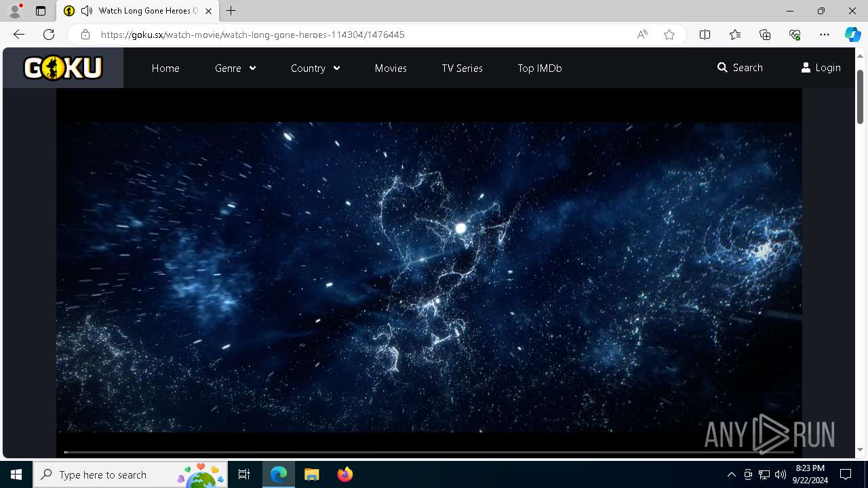Expand the Country dropdown
Image resolution: width=868 pixels, height=488 pixels.
click(x=315, y=68)
